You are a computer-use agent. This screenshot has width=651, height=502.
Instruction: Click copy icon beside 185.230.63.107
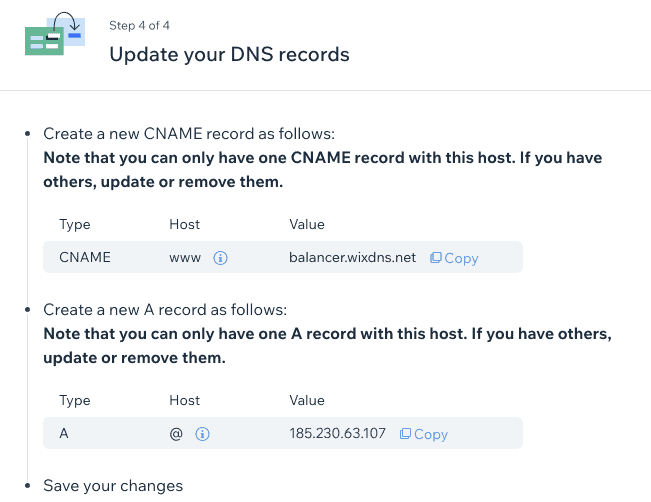coord(405,434)
